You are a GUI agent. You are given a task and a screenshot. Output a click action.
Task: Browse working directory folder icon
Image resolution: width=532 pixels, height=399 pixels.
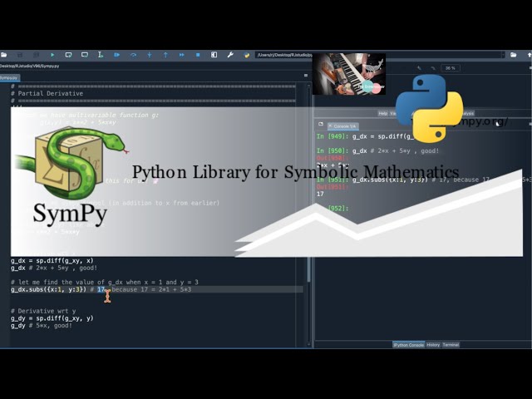click(514, 55)
